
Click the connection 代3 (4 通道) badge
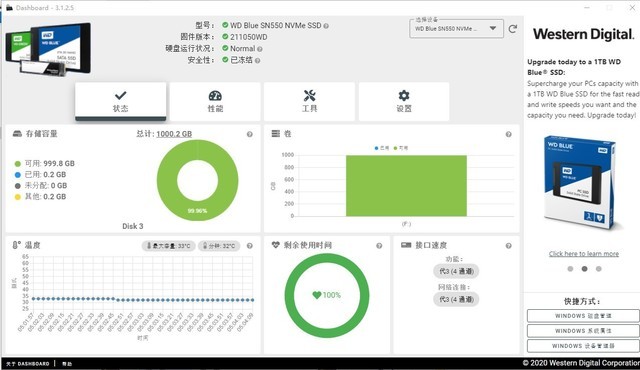(x=456, y=299)
